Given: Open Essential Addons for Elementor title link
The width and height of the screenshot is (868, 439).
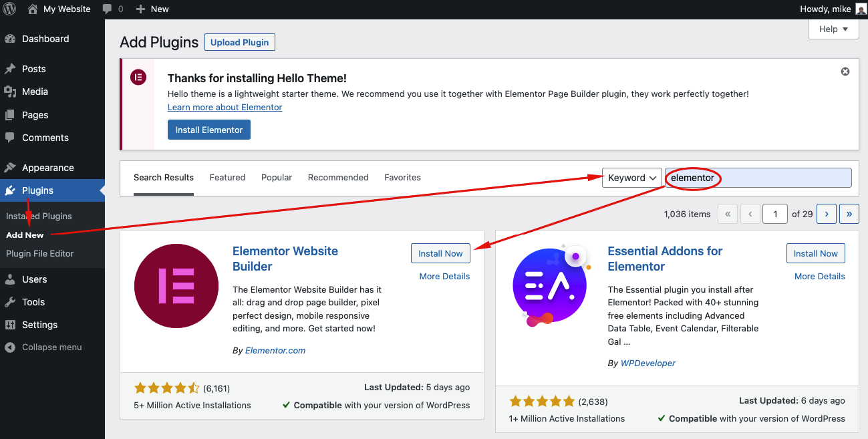Looking at the screenshot, I should point(665,259).
